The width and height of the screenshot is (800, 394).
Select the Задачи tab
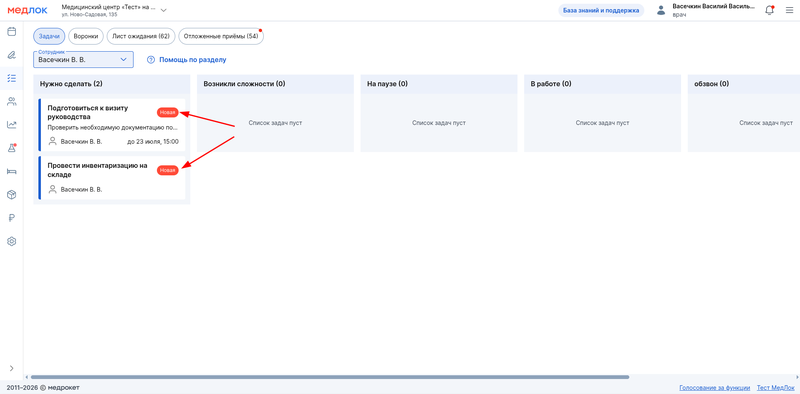[49, 36]
